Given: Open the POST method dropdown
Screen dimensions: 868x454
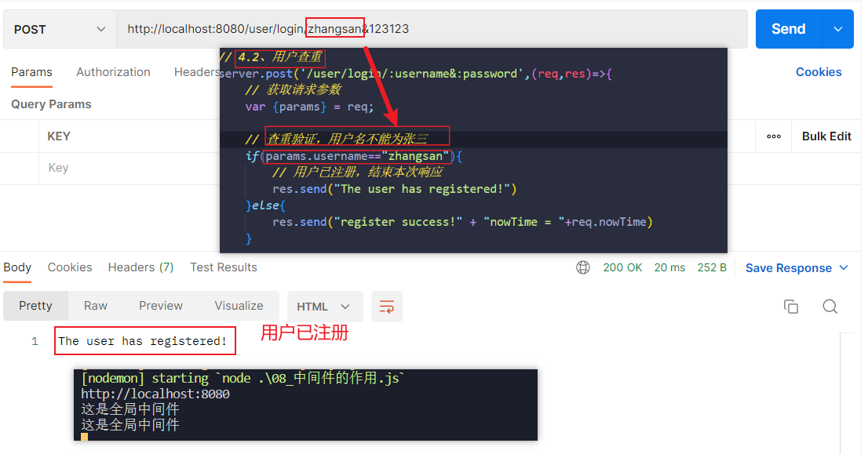Looking at the screenshot, I should click(60, 29).
